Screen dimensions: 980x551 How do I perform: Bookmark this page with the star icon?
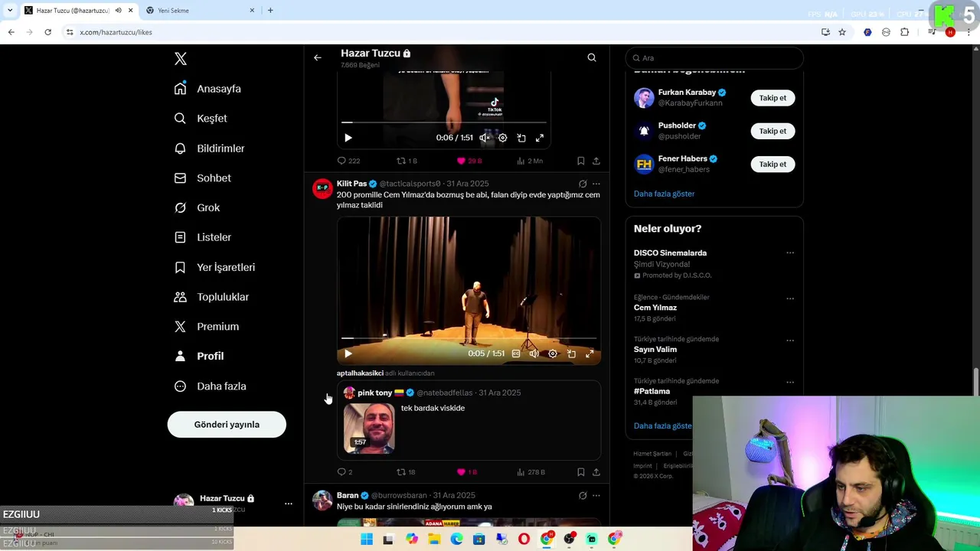click(842, 32)
